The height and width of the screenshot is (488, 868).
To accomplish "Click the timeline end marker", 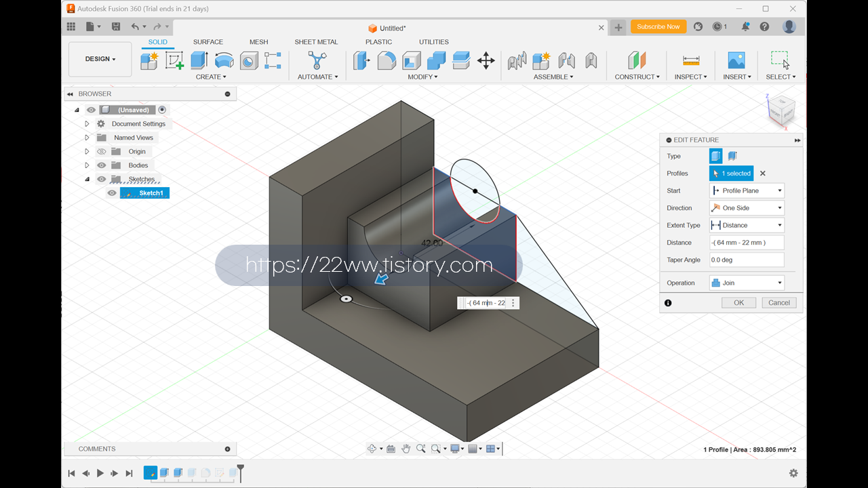I will [240, 472].
